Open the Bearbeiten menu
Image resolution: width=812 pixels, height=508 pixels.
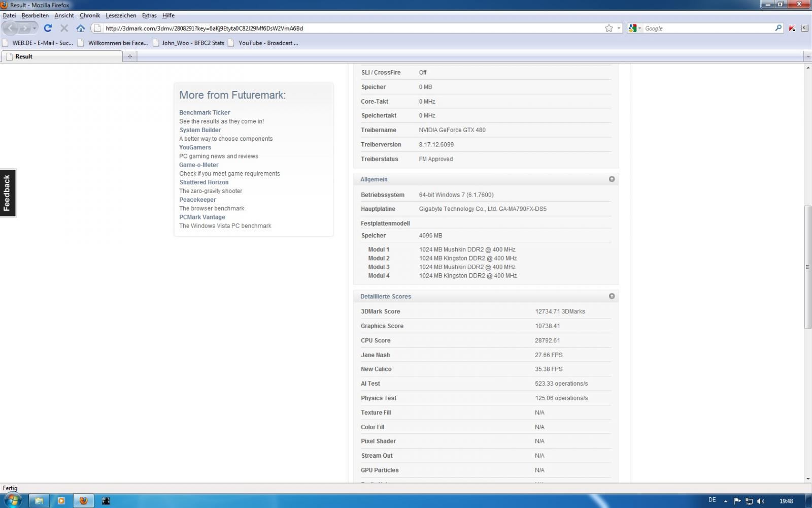point(35,16)
